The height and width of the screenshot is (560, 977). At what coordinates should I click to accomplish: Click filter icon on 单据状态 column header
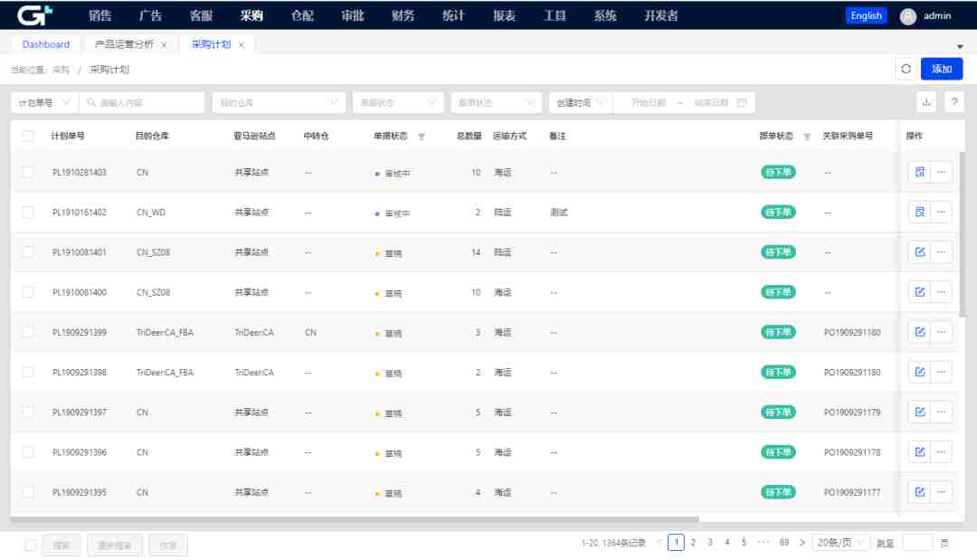(422, 137)
